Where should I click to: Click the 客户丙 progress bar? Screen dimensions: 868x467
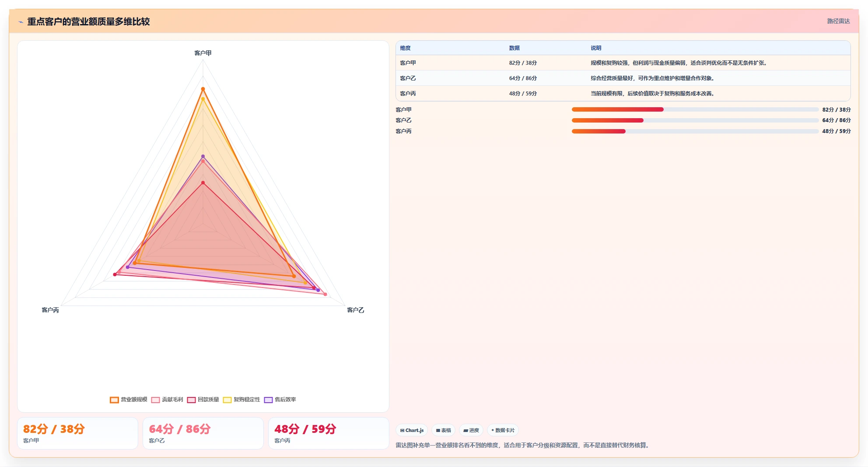click(x=695, y=131)
